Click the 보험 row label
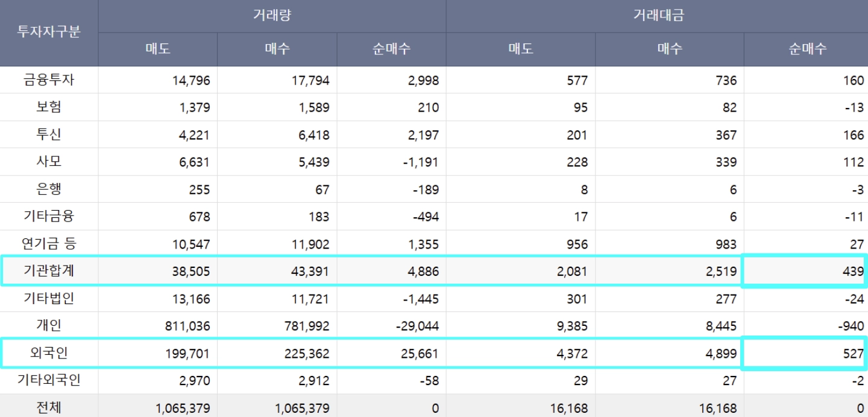The image size is (868, 417). [49, 107]
